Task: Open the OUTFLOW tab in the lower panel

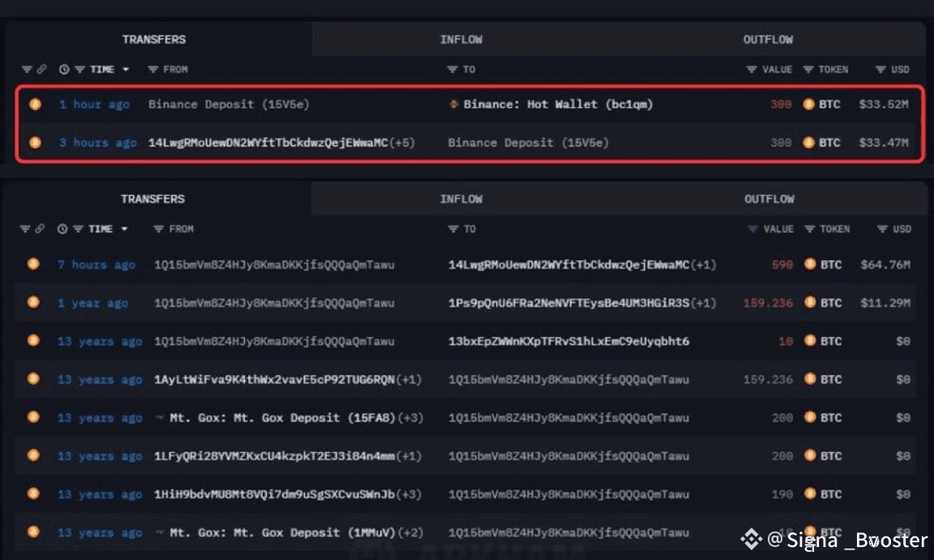Action: point(769,199)
